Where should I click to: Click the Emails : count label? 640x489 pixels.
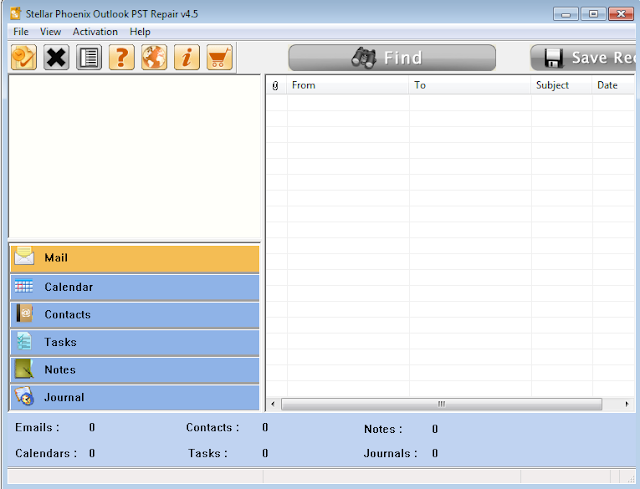click(x=37, y=427)
